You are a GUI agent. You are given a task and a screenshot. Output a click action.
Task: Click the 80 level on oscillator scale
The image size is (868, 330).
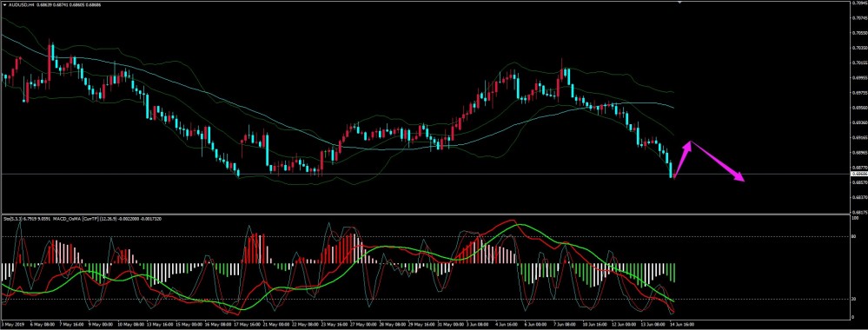click(853, 237)
